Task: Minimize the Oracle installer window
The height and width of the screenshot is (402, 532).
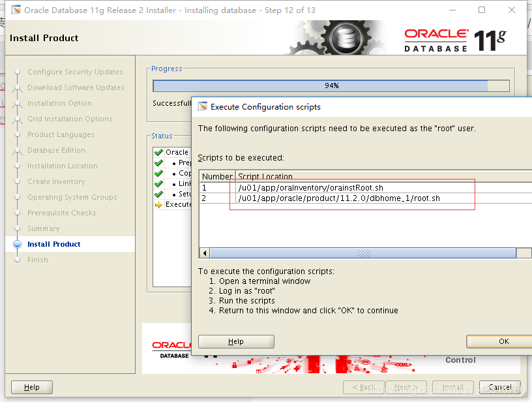Action: tap(452, 10)
